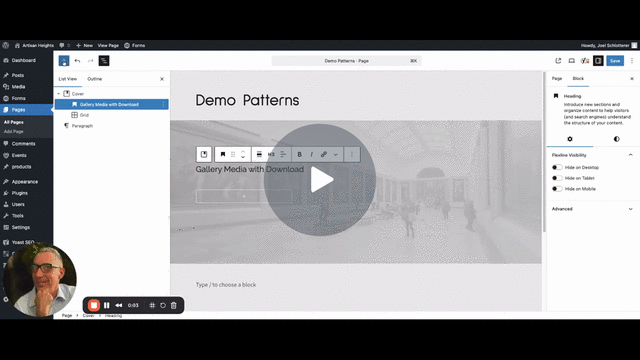Image resolution: width=640 pixels, height=360 pixels.
Task: Open the view page in new tab icon
Action: click(558, 61)
